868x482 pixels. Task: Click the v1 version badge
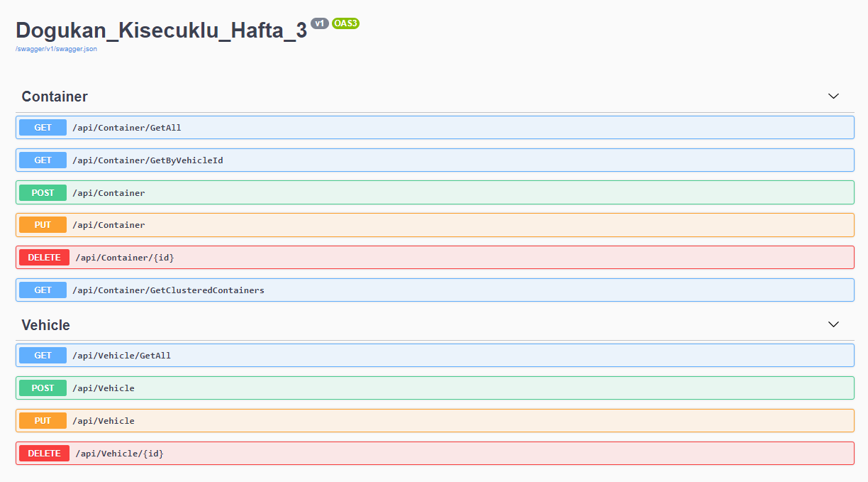pyautogui.click(x=320, y=23)
